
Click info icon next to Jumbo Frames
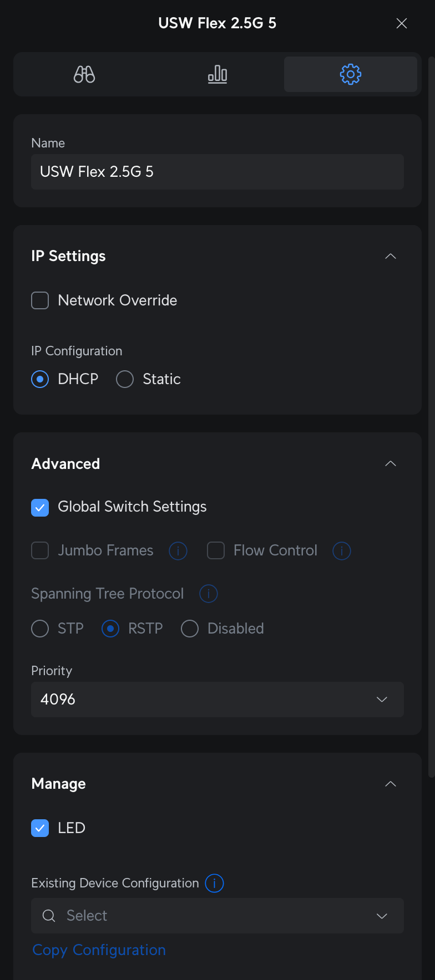click(178, 551)
